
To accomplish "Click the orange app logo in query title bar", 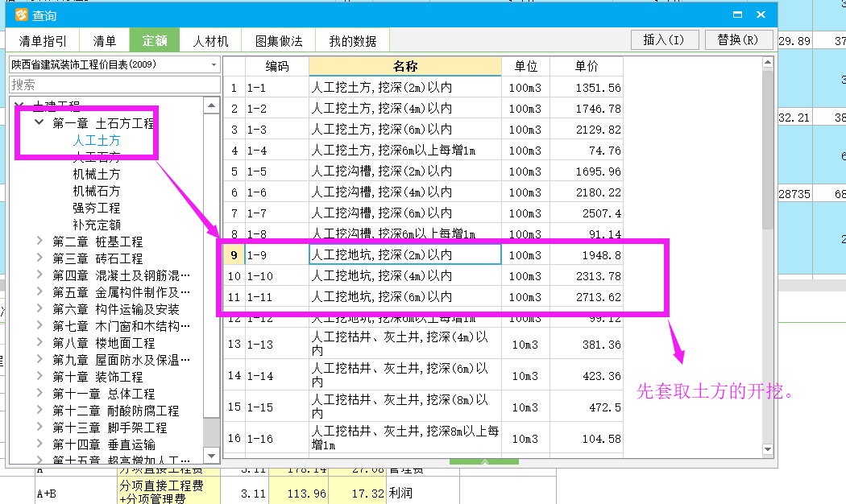I will click(21, 15).
